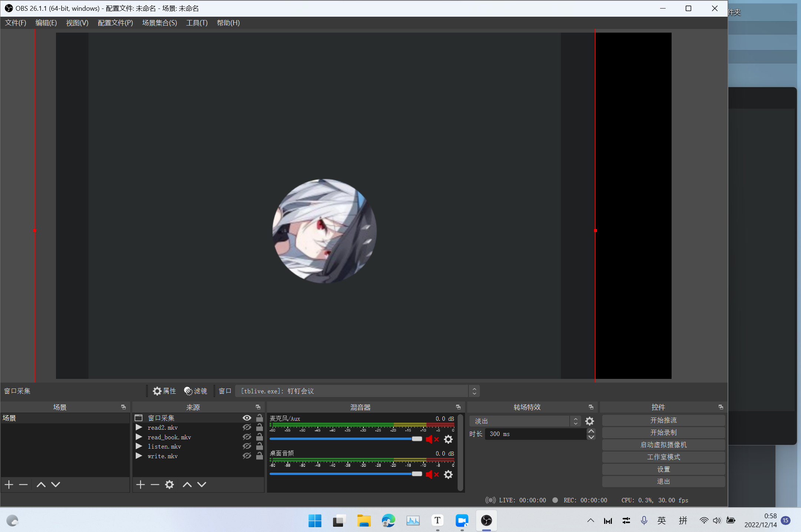Open Typora from the taskbar
Viewport: 801px width, 532px height.
(x=438, y=521)
